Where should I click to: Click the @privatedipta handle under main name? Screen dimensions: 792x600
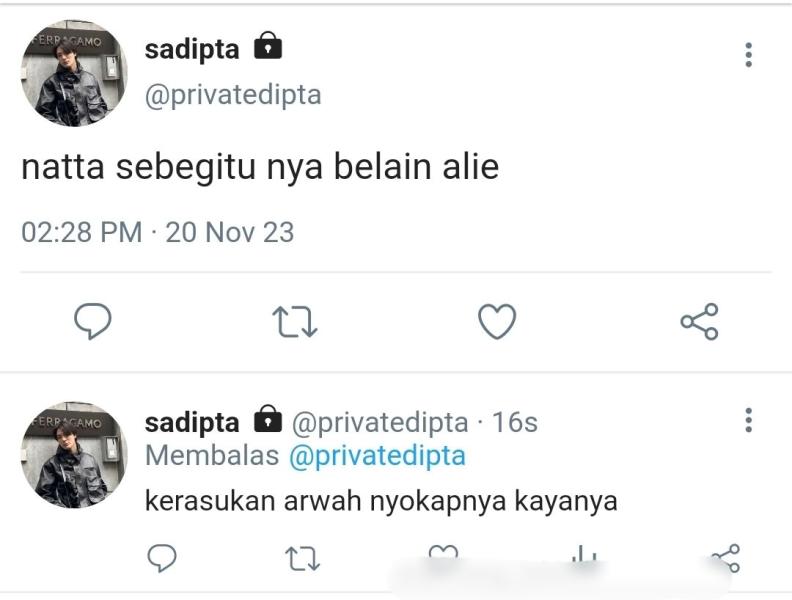point(233,95)
